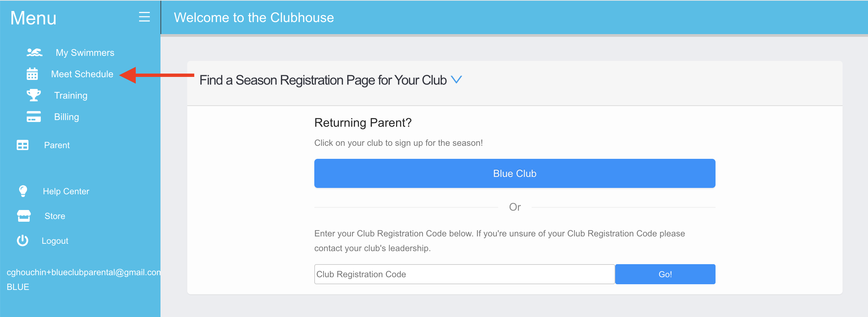Click the storefront icon for Store
The width and height of the screenshot is (868, 317).
(24, 216)
